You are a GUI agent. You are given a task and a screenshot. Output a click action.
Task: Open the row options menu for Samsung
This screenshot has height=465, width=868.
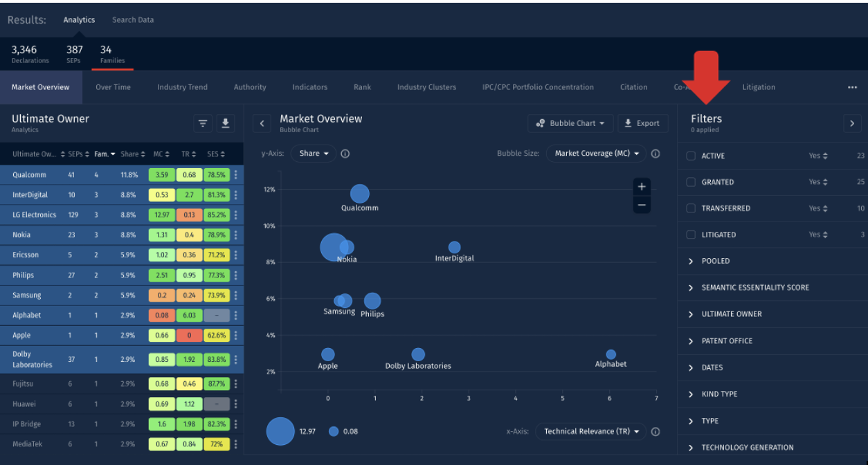tap(236, 295)
